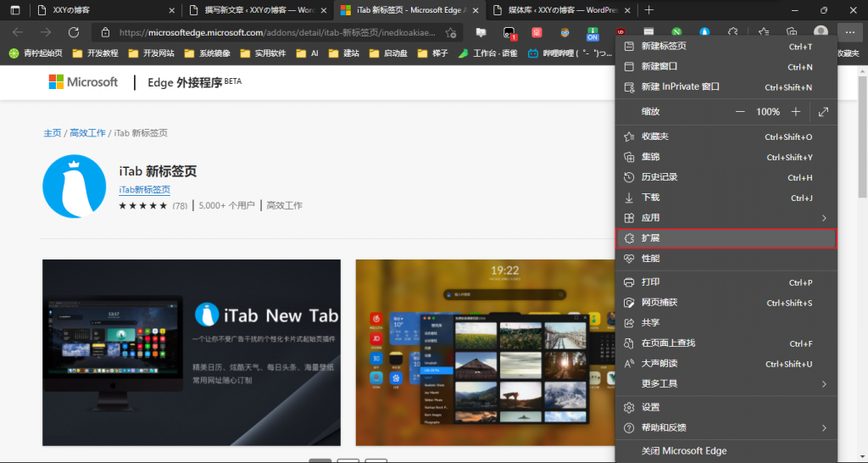Screen dimensions: 868x463
Task: Zoom out with the minus button
Action: point(740,112)
